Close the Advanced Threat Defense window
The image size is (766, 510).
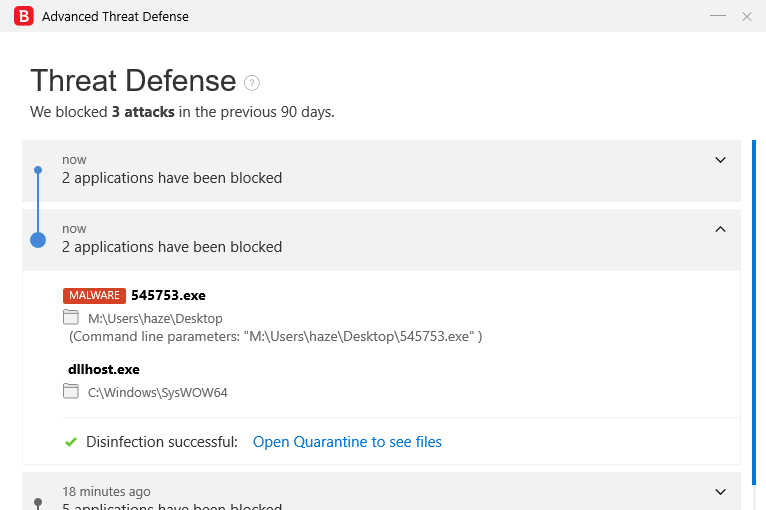click(x=747, y=16)
